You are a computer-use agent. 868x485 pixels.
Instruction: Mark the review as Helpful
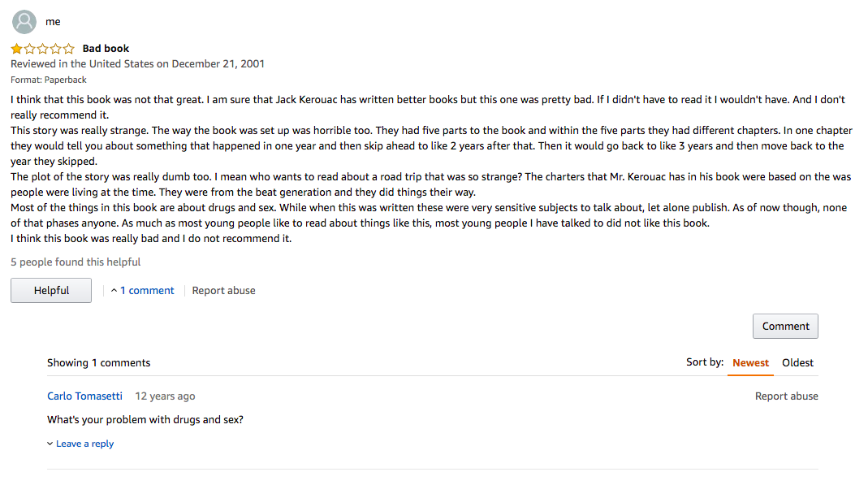click(51, 291)
